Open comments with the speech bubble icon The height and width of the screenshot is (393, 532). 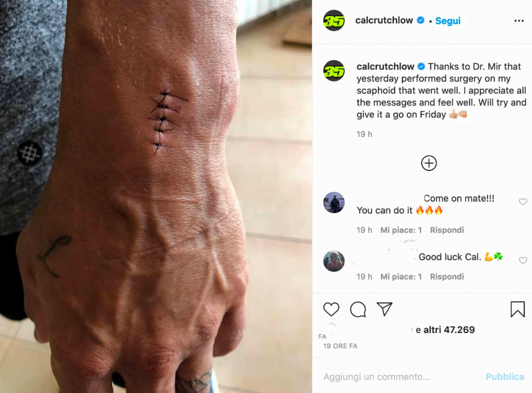(x=358, y=309)
